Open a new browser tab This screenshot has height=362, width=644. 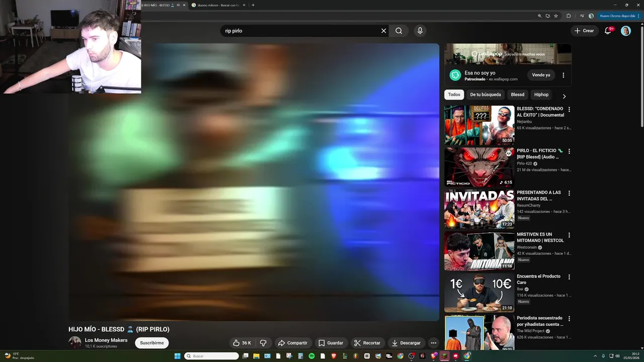pos(253,5)
